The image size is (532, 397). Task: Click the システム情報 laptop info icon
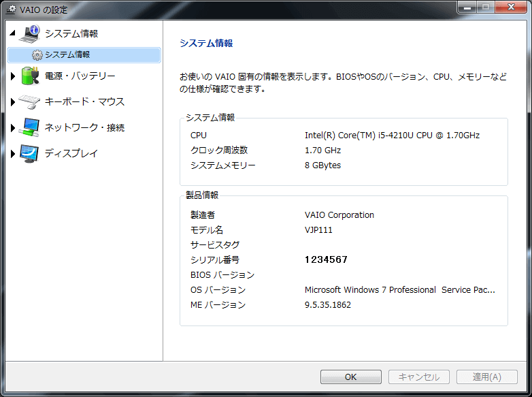coord(30,33)
